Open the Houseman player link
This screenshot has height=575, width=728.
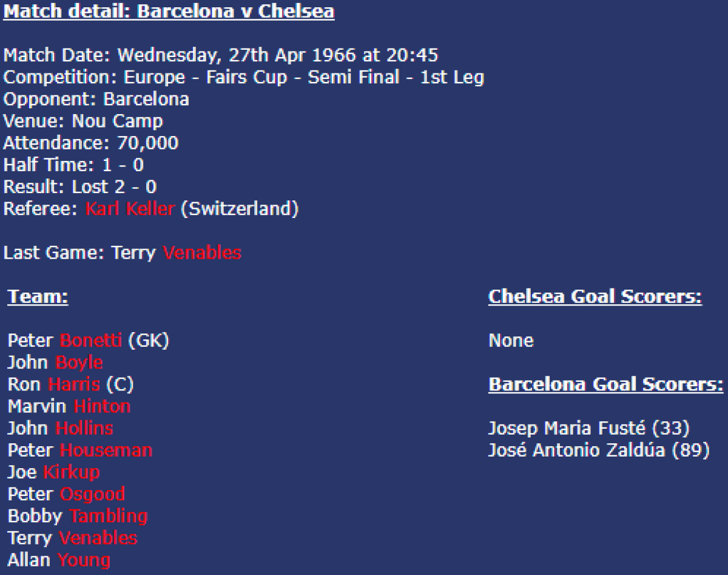pyautogui.click(x=106, y=450)
